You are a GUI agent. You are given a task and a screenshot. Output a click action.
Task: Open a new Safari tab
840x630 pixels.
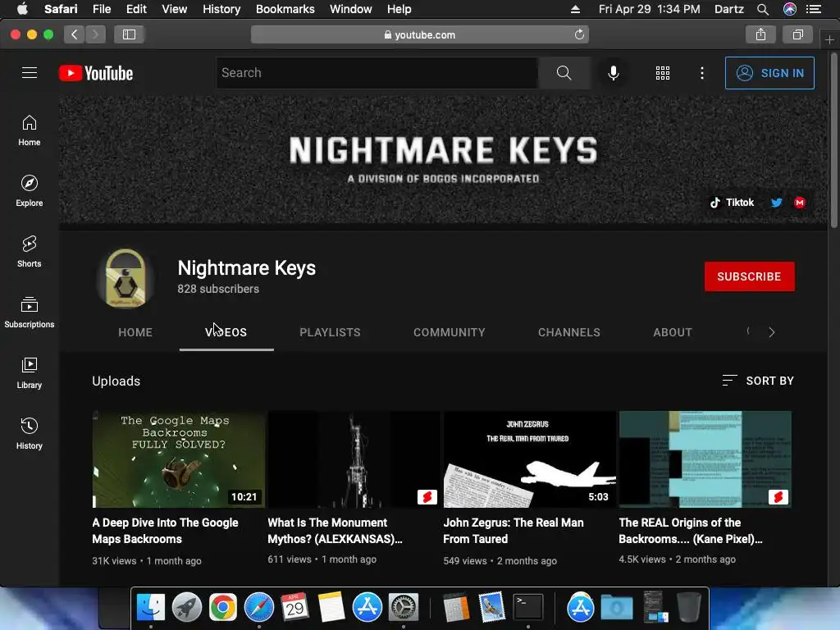829,39
